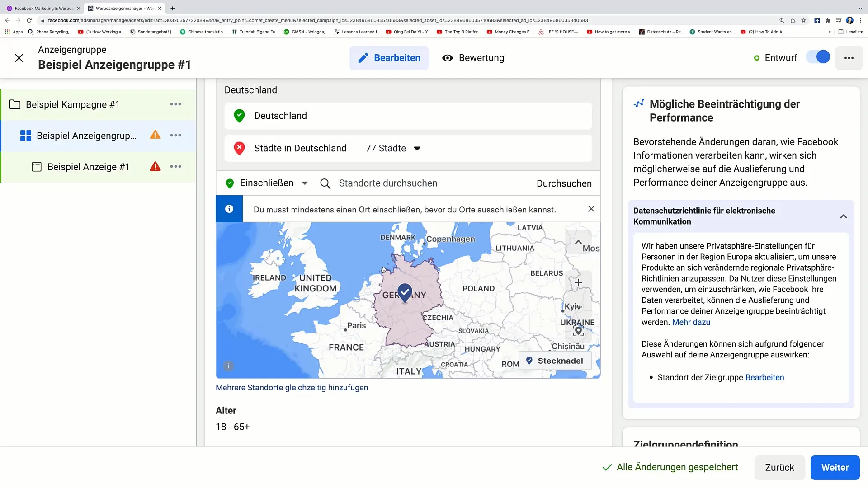Viewport: 868px width, 488px height.
Task: Dismiss the location info notice
Action: coord(591,209)
